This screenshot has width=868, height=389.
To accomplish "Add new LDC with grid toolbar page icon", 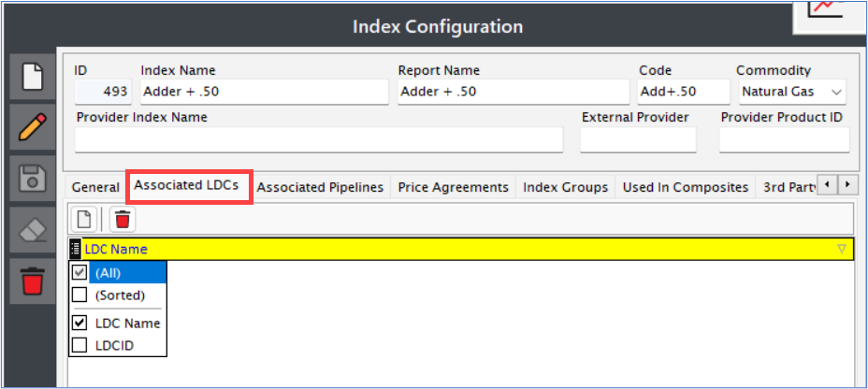I will coord(84,220).
